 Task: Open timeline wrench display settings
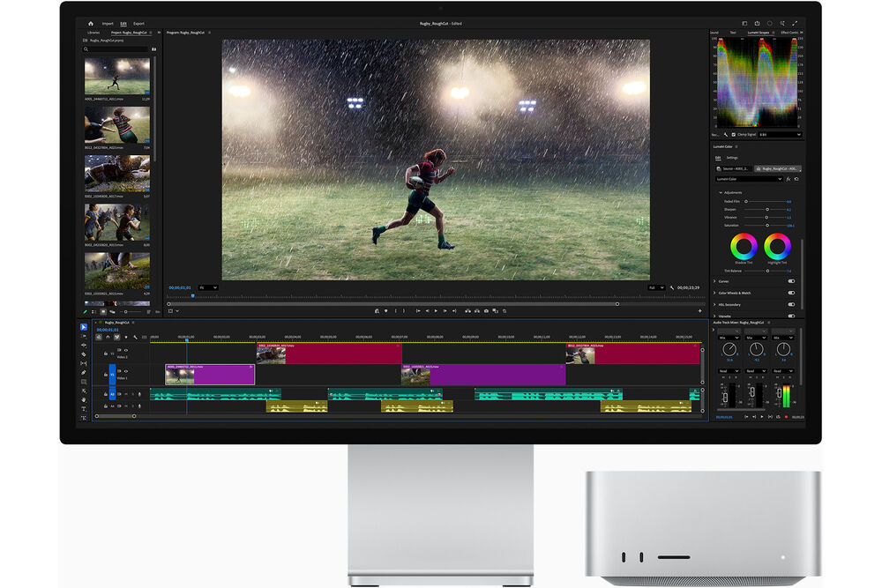(x=135, y=338)
